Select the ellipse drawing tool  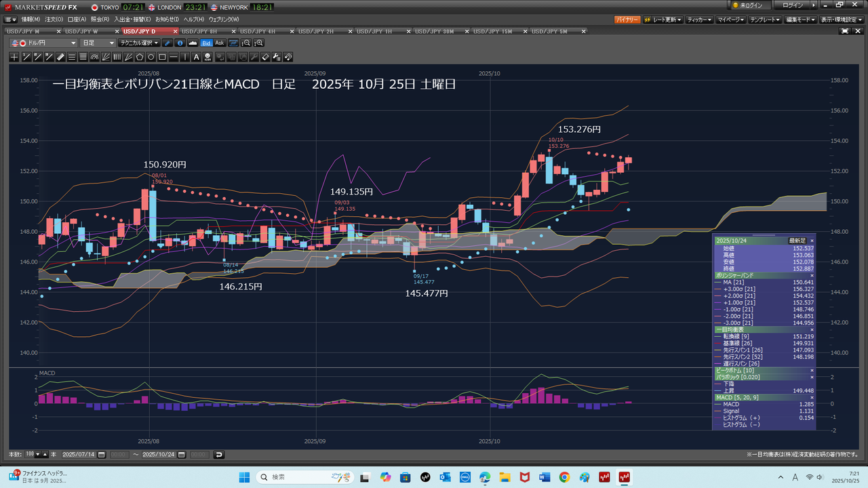151,57
